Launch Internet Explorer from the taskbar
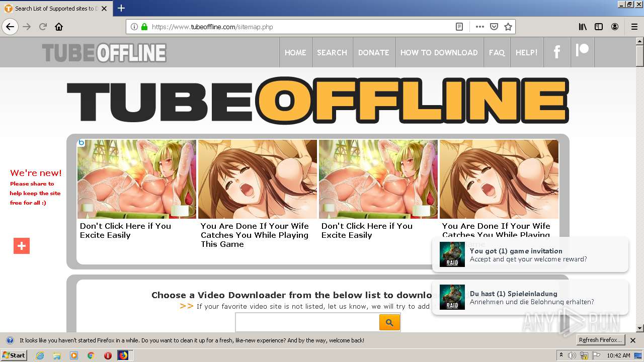 point(40,355)
